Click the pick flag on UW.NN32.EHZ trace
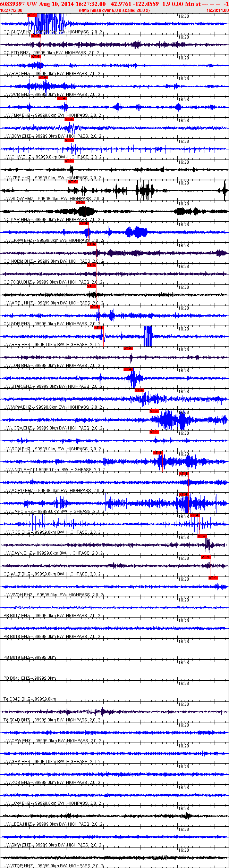Viewport: 229px width, 868px height. (158, 453)
